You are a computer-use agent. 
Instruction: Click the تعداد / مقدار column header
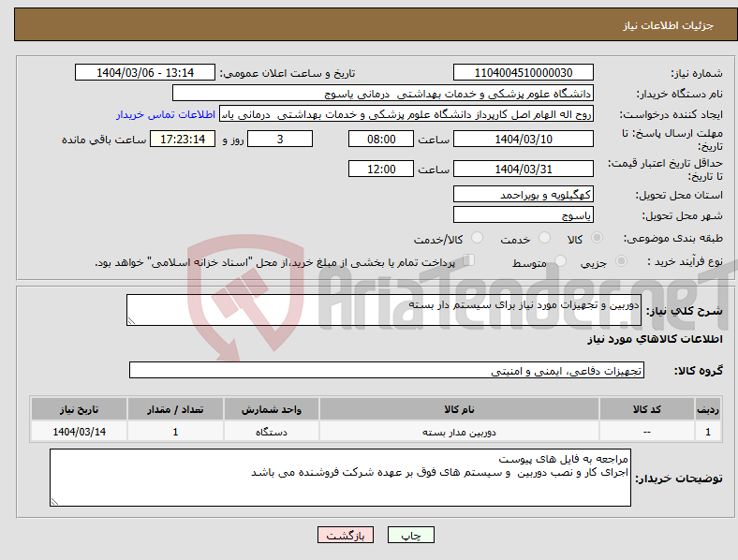tap(175, 409)
